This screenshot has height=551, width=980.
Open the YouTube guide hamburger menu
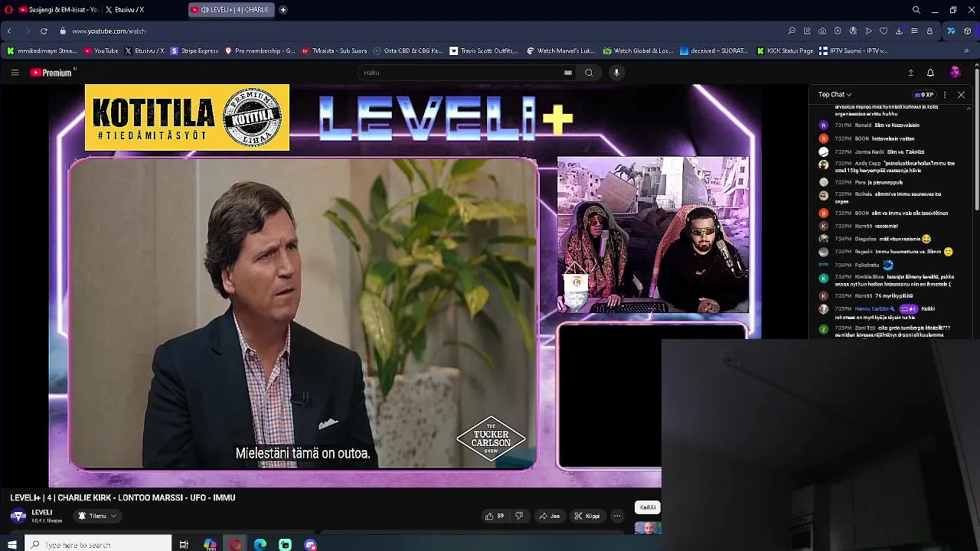(15, 73)
